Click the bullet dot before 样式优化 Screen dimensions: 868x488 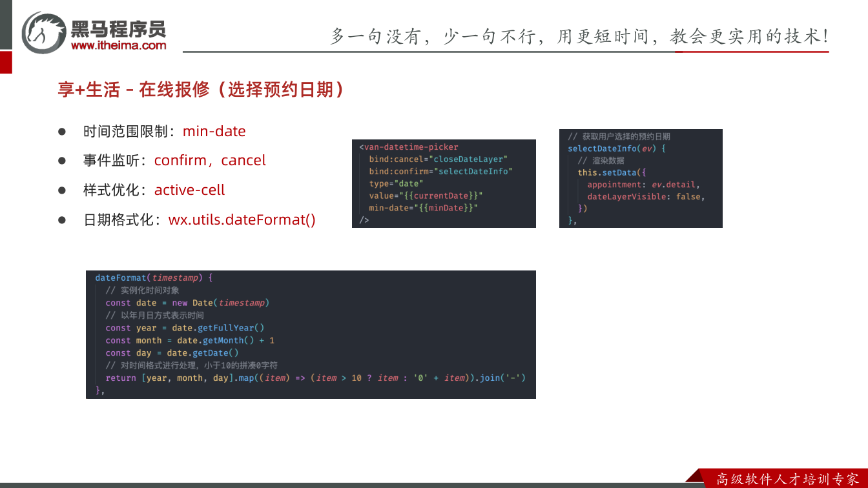[x=62, y=190]
